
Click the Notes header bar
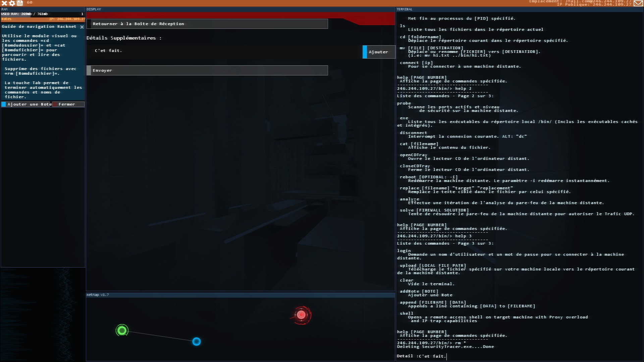tap(43, 19)
